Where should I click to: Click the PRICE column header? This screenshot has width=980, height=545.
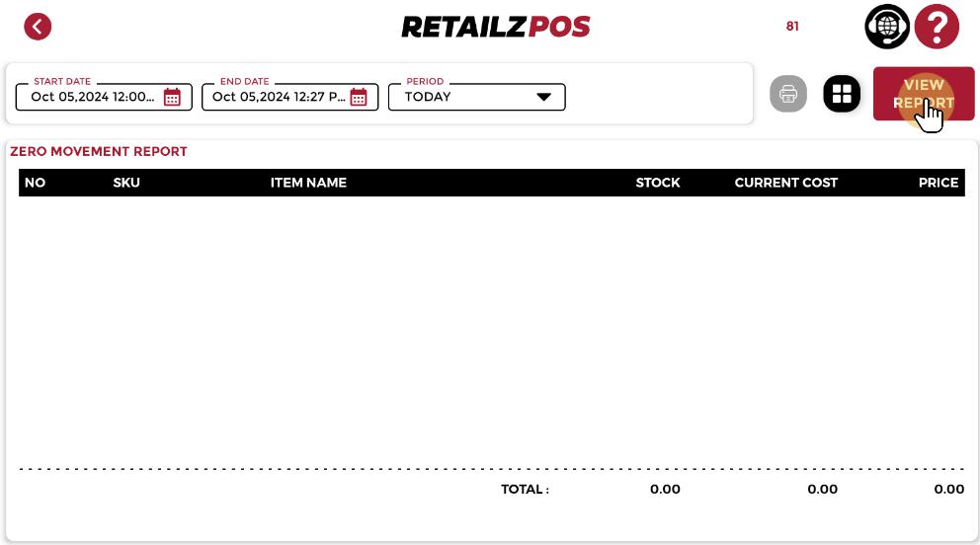938,183
